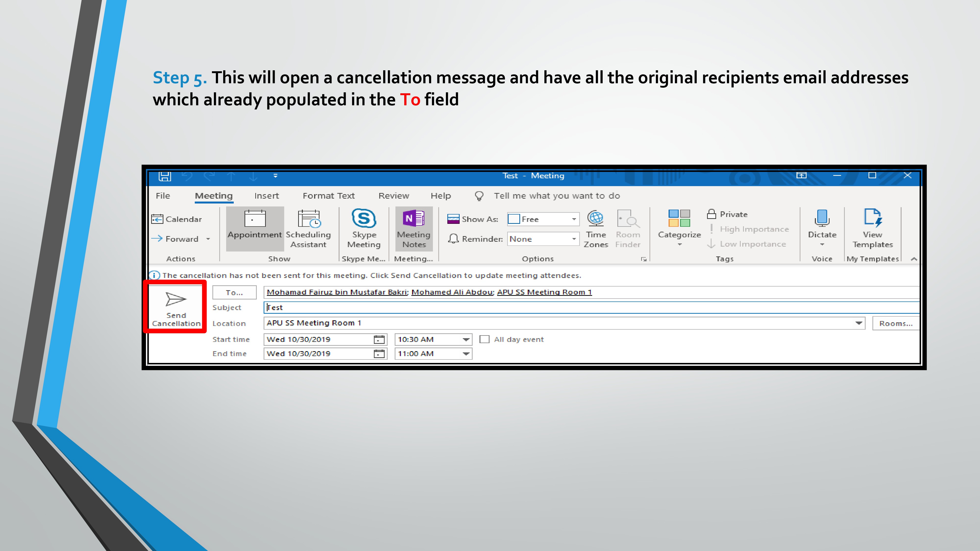980x551 pixels.
Task: Click the To... button
Action: (234, 292)
